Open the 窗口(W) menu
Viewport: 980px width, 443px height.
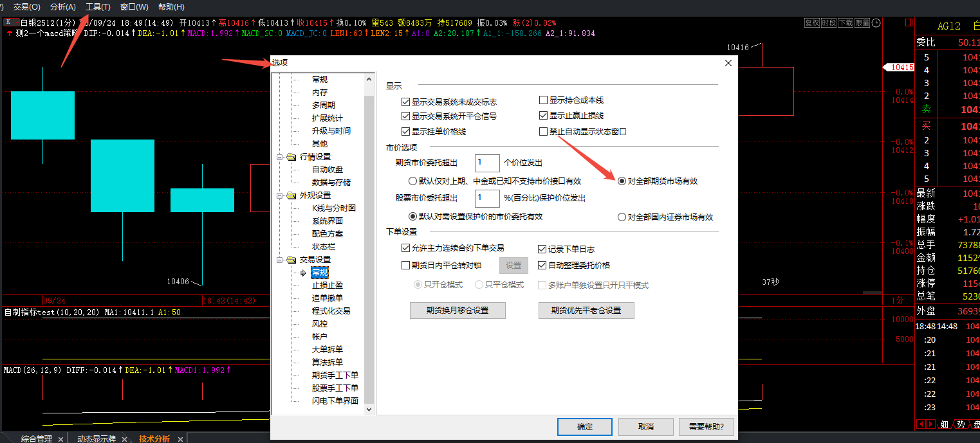coord(134,6)
